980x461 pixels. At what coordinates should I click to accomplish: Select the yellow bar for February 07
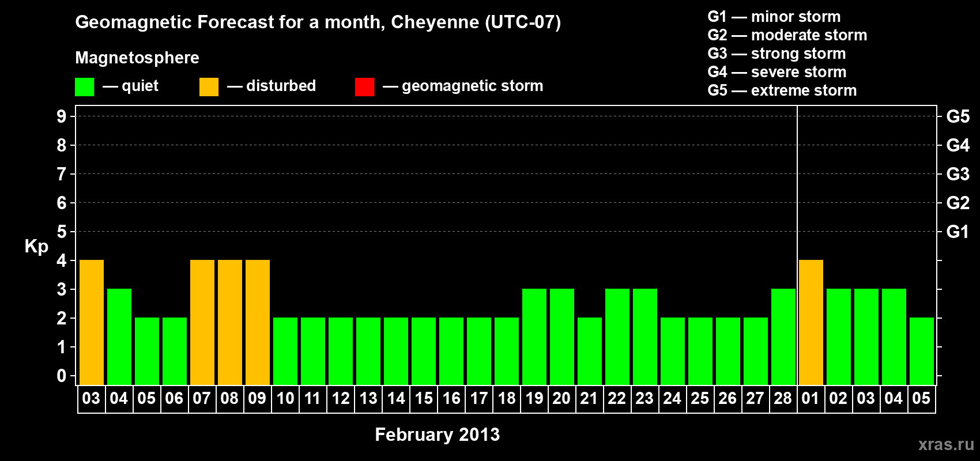202,322
